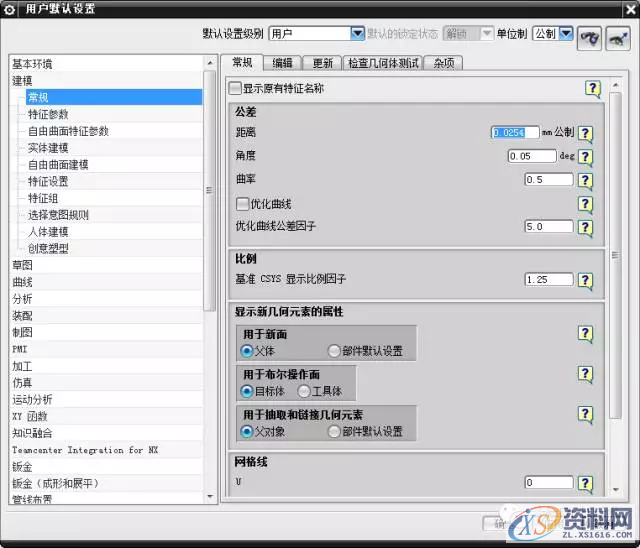Viewport: 640px width, 548px height.
Task: Open help icon for 用于布尔操作面
Action: [x=585, y=374]
